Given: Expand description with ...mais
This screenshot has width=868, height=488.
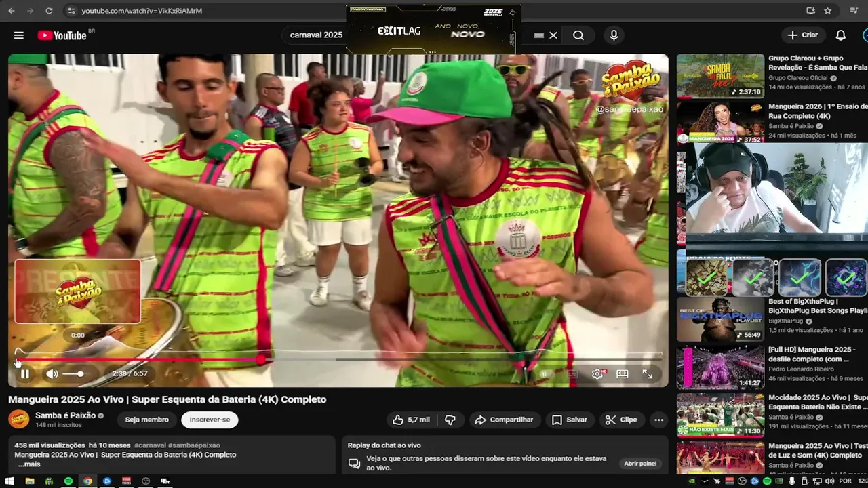Looking at the screenshot, I should 28,464.
